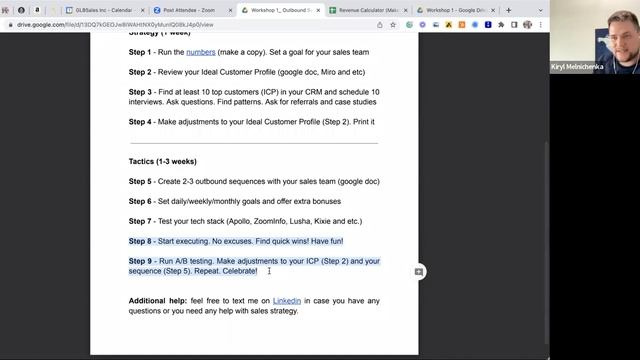This screenshot has width=640, height=360.
Task: Open a new browser tab
Action: coord(509,10)
